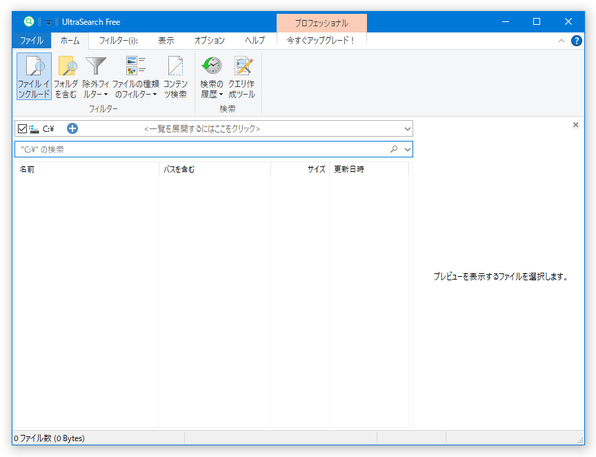Open the 検索の履歴 history dropdown
The height and width of the screenshot is (457, 596).
pos(212,76)
